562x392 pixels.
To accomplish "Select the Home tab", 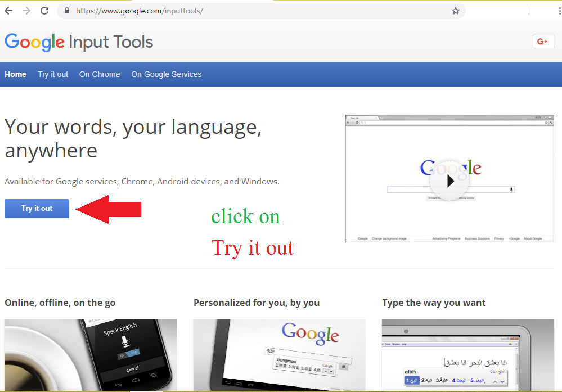I will [x=15, y=74].
